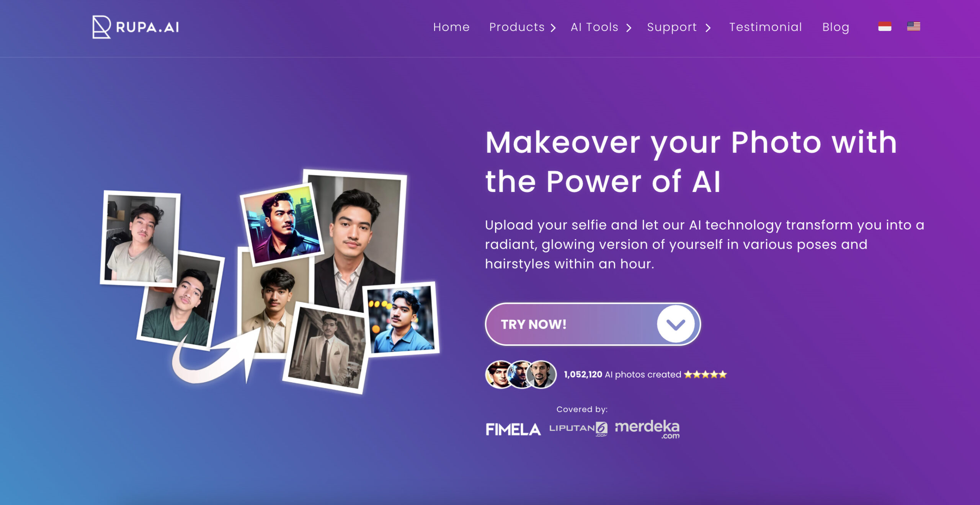This screenshot has height=505, width=980.
Task: Click the TRY NOW! button
Action: point(593,324)
